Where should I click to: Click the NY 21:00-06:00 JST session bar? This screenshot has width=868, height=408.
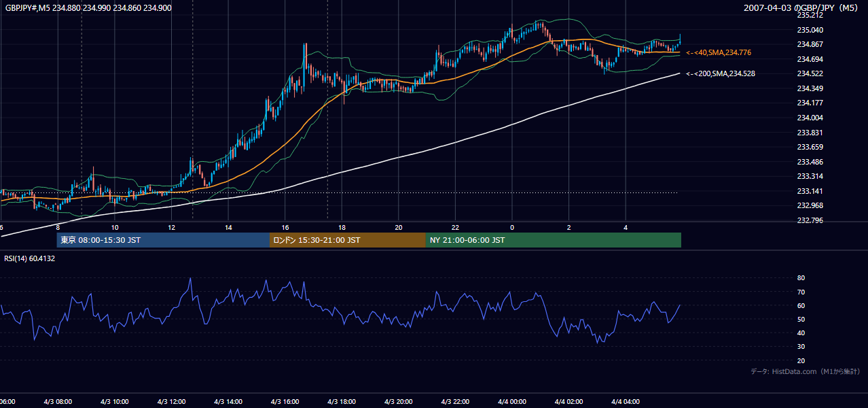coord(554,240)
